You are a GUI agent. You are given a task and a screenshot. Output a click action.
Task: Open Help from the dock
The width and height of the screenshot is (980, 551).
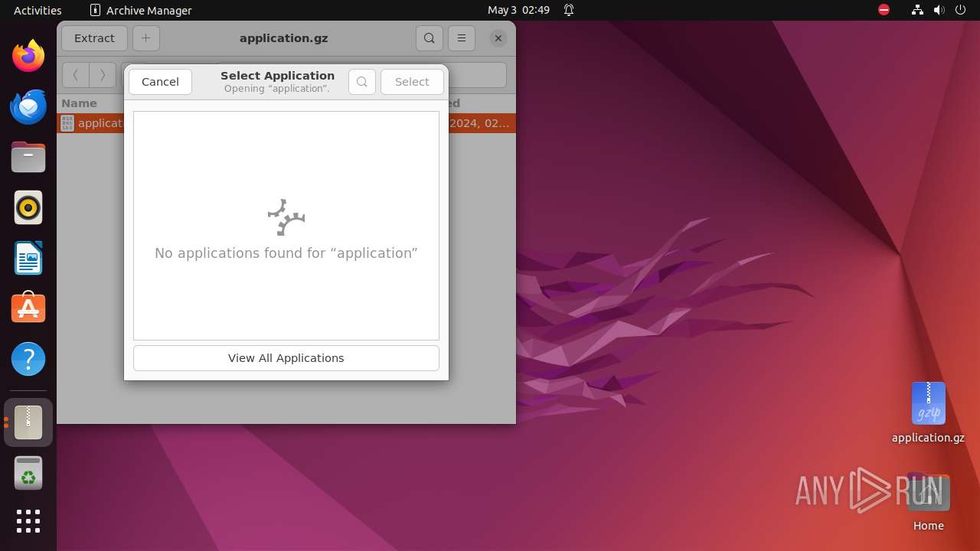click(28, 359)
